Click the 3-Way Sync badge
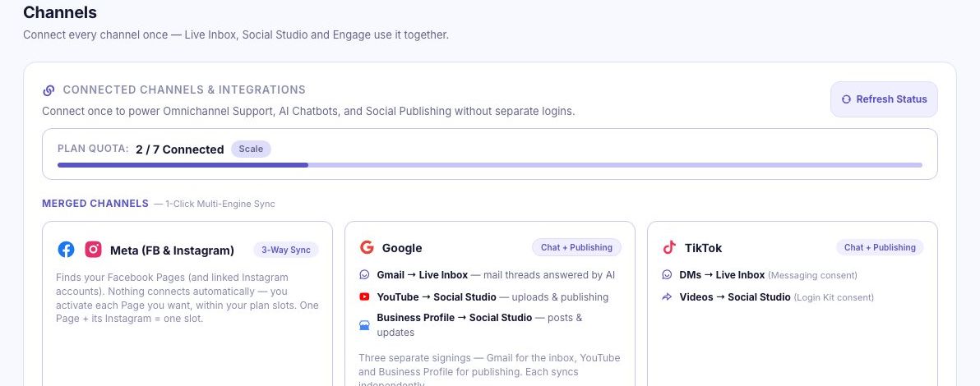Image resolution: width=980 pixels, height=386 pixels. tap(286, 250)
